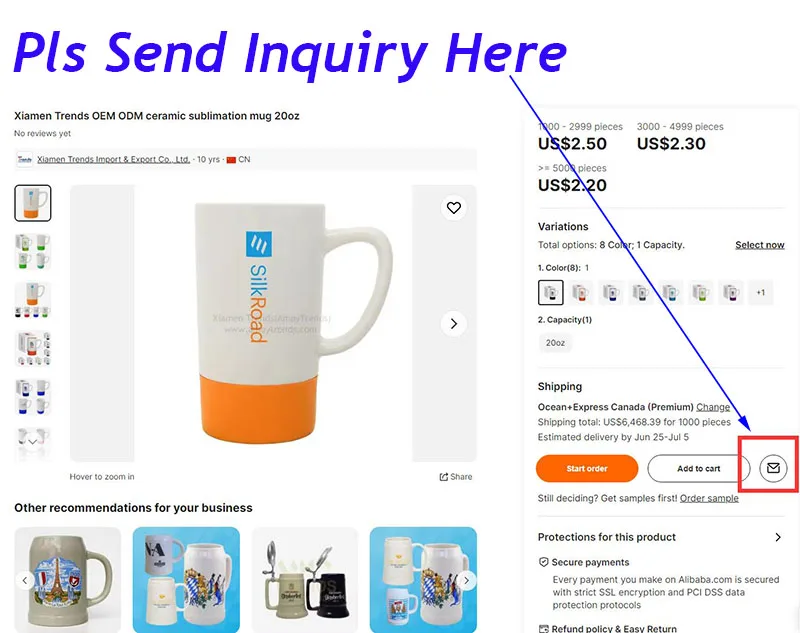
Task: Expand the +1 more colors option
Action: click(760, 292)
